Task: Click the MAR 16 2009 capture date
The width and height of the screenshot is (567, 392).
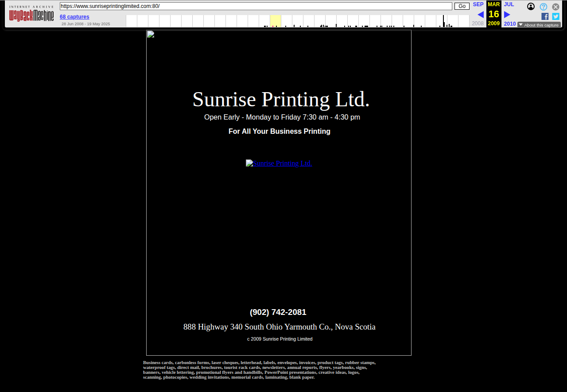Action: (494, 14)
